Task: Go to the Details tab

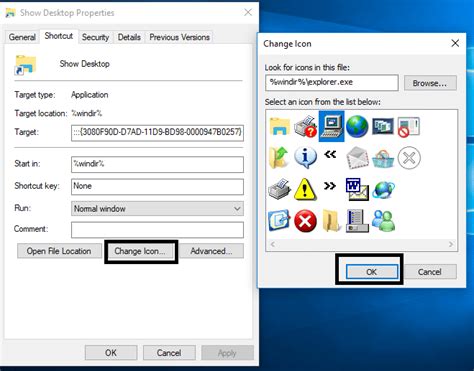Action: (129, 37)
